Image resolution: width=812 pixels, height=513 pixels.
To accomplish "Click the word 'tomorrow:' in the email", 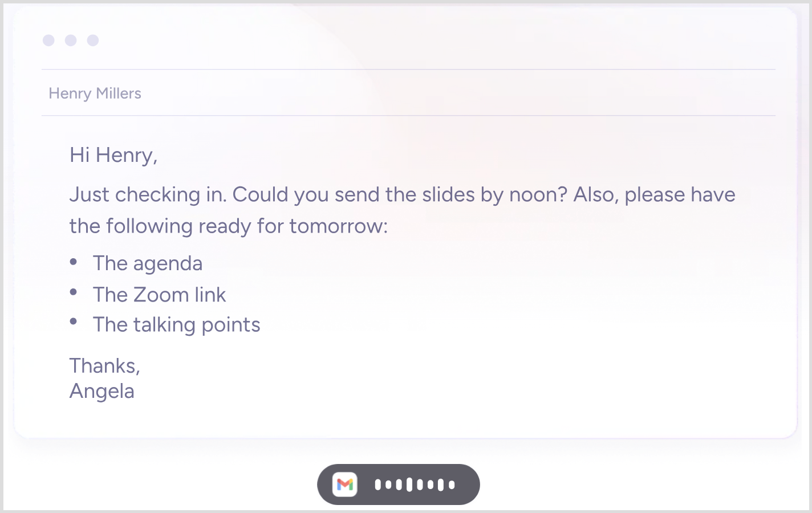I will 339,226.
